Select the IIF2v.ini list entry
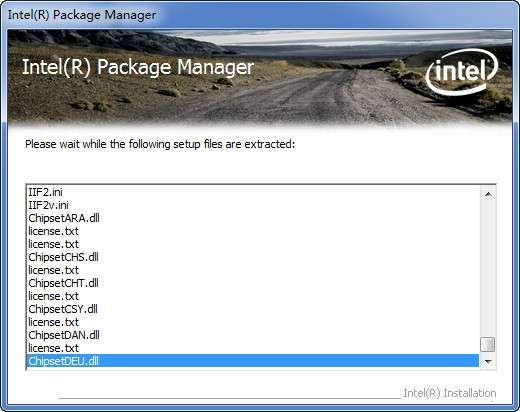520x412 pixels. 252,205
